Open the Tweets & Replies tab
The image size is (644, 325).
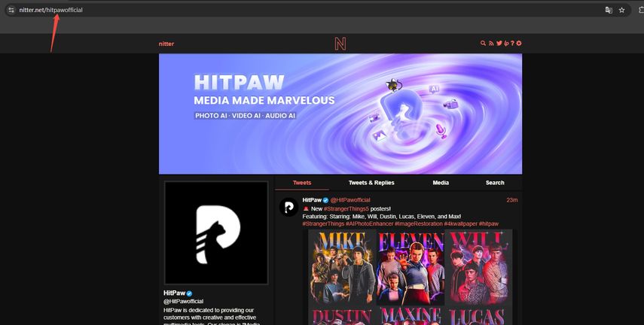tap(371, 183)
